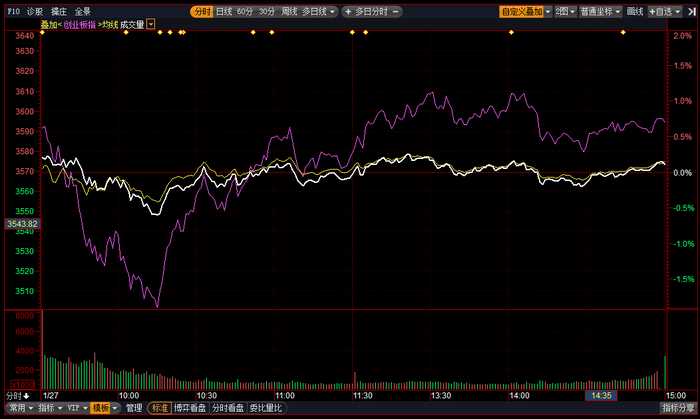Click the 1/27 date label

click(x=51, y=396)
